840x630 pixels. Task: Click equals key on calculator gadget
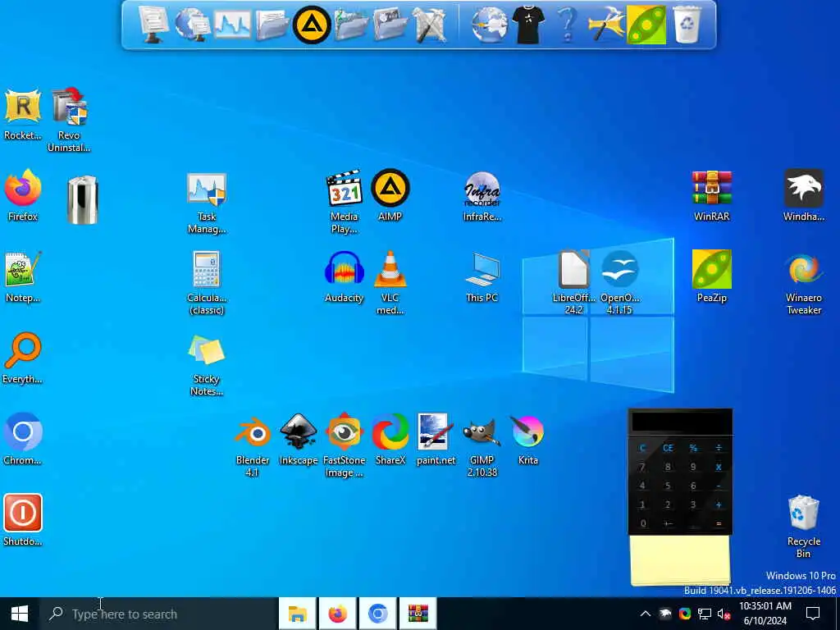coord(719,523)
